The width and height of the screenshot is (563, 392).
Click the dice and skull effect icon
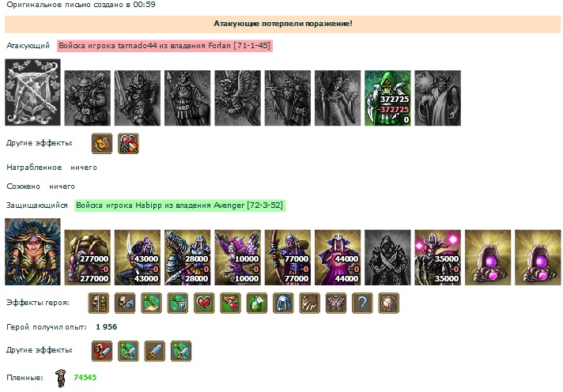(125, 303)
